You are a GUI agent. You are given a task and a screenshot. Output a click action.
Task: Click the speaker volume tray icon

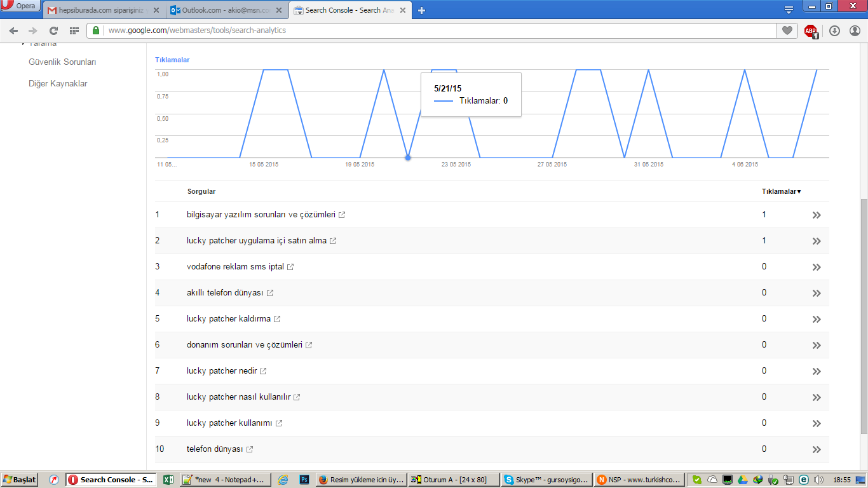pos(818,480)
